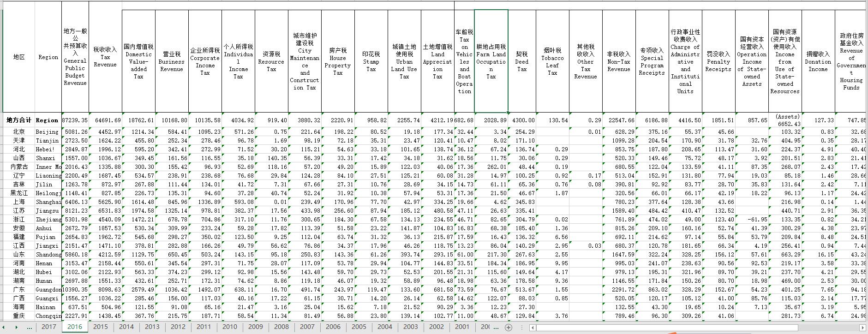Click the next sheet navigation arrow
868x334 pixels.
point(17,327)
